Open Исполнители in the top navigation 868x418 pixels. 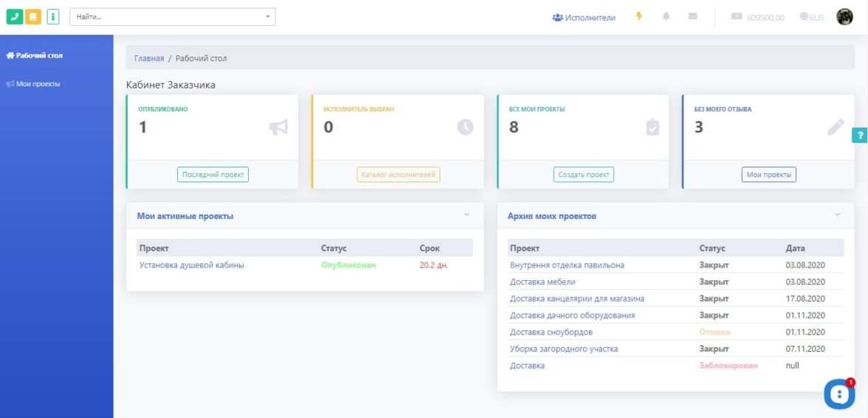(584, 18)
